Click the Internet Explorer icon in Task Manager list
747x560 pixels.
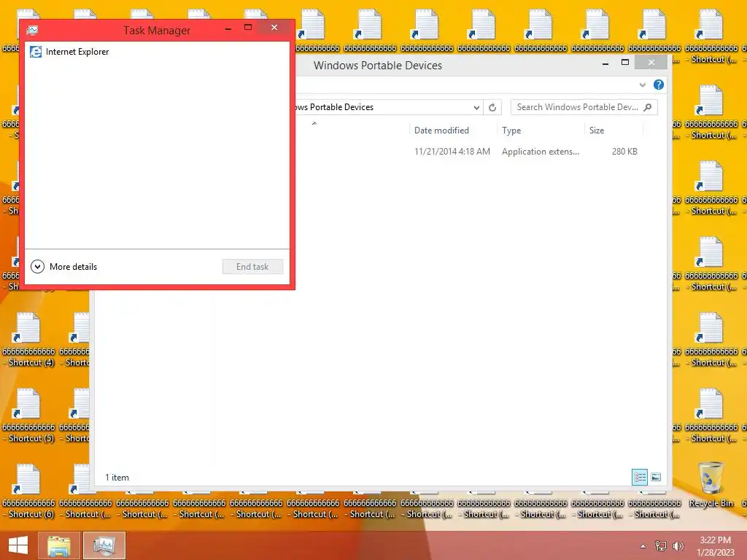click(x=36, y=52)
